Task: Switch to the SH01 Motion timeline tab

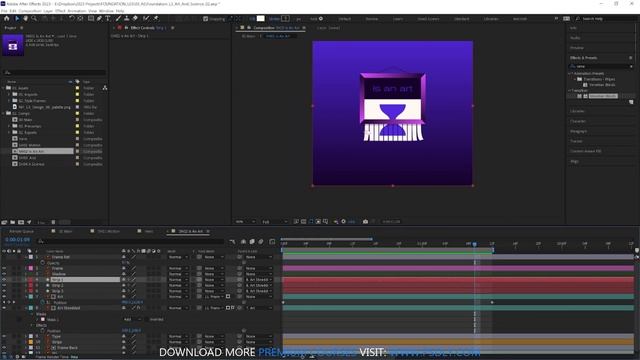Action: coord(109,231)
